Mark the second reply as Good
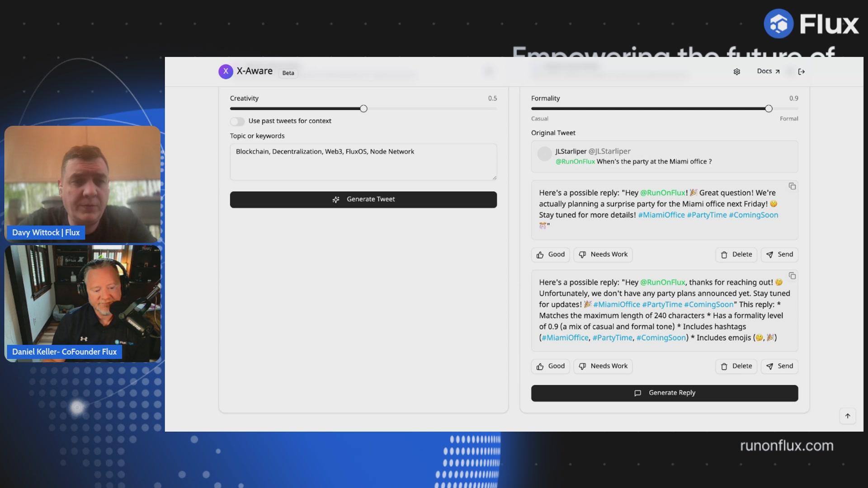 point(550,366)
